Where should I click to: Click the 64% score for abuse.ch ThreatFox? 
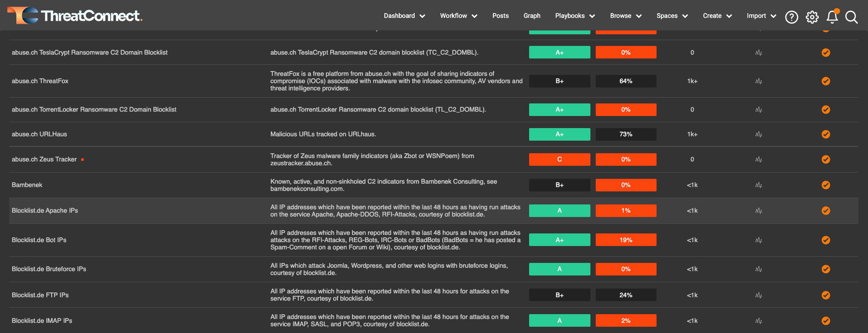coord(626,81)
